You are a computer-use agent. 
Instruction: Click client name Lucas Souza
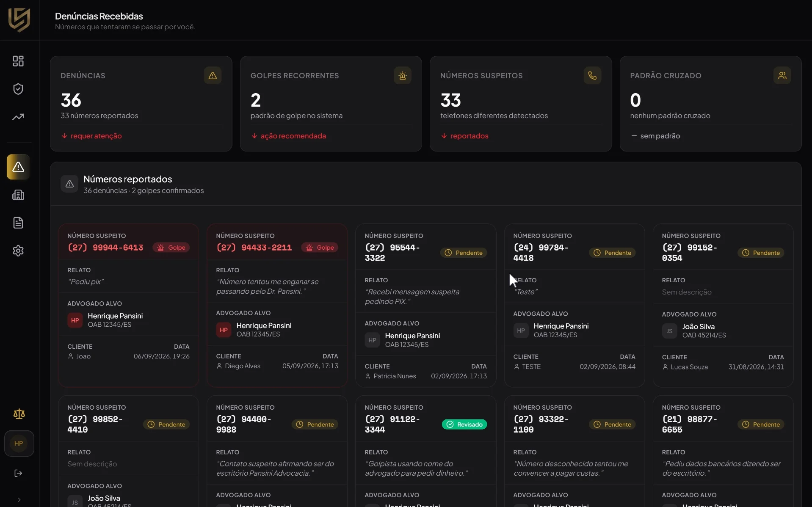[689, 367]
